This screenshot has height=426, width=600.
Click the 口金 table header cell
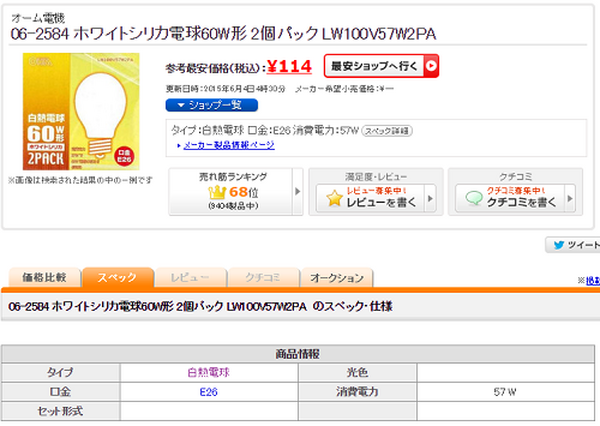click(60, 392)
